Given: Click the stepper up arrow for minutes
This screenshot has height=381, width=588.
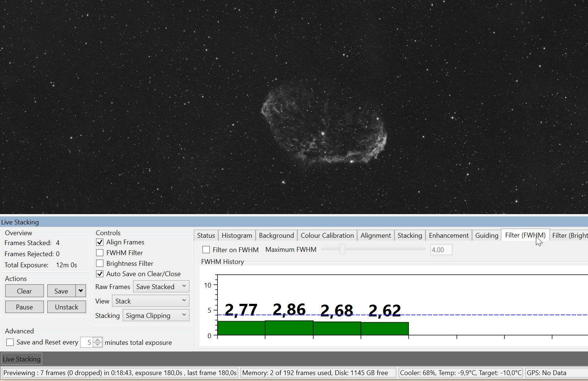Looking at the screenshot, I should click(98, 340).
